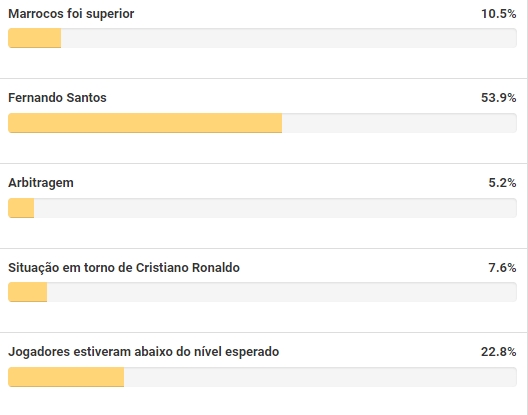
Task: Click the 7.6% percentage value
Action: [x=502, y=268]
